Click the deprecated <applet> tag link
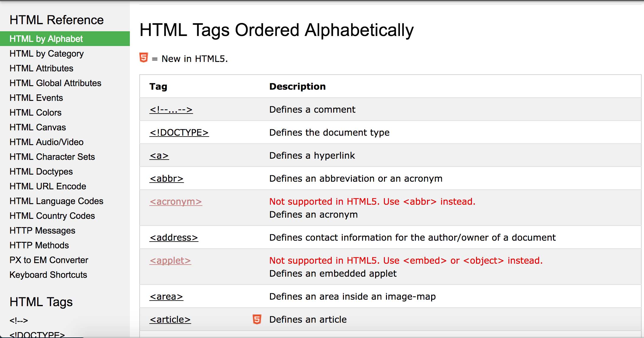This screenshot has height=338, width=644. [170, 261]
